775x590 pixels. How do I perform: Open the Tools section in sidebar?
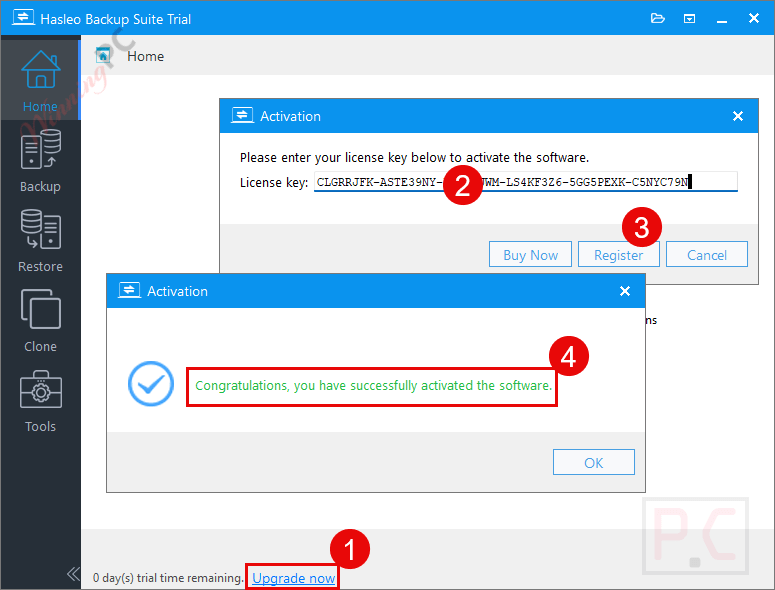pyautogui.click(x=40, y=401)
